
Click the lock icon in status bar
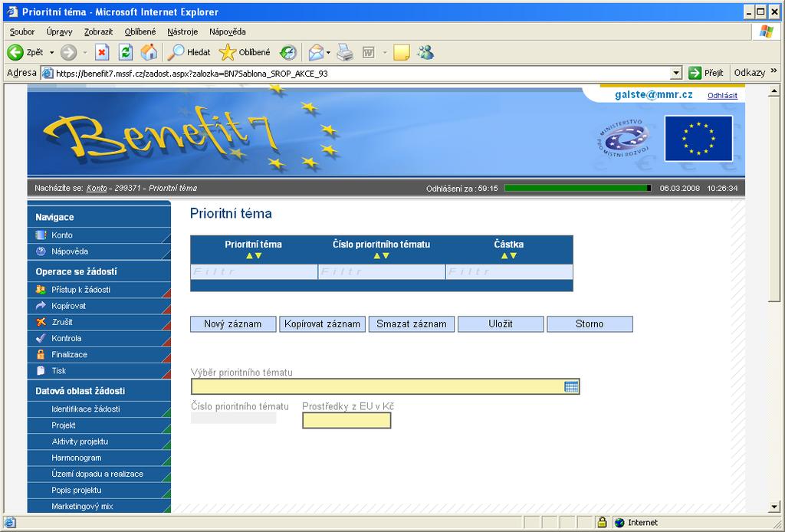[x=602, y=523]
